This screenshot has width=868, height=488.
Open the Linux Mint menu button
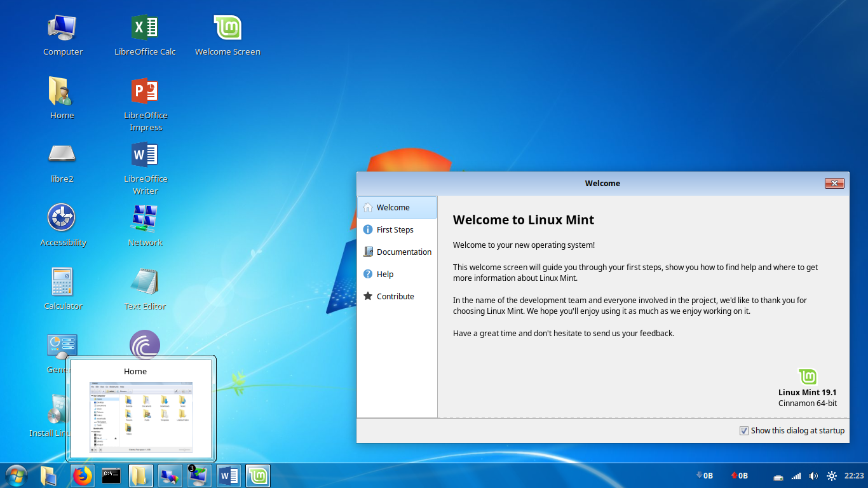(x=16, y=475)
